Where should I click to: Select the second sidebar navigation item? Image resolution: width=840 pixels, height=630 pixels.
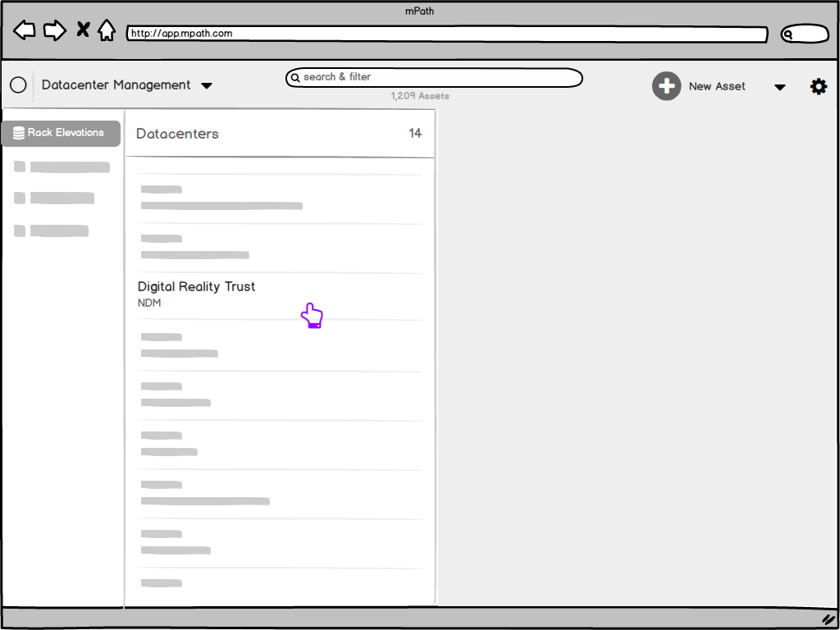[57, 197]
